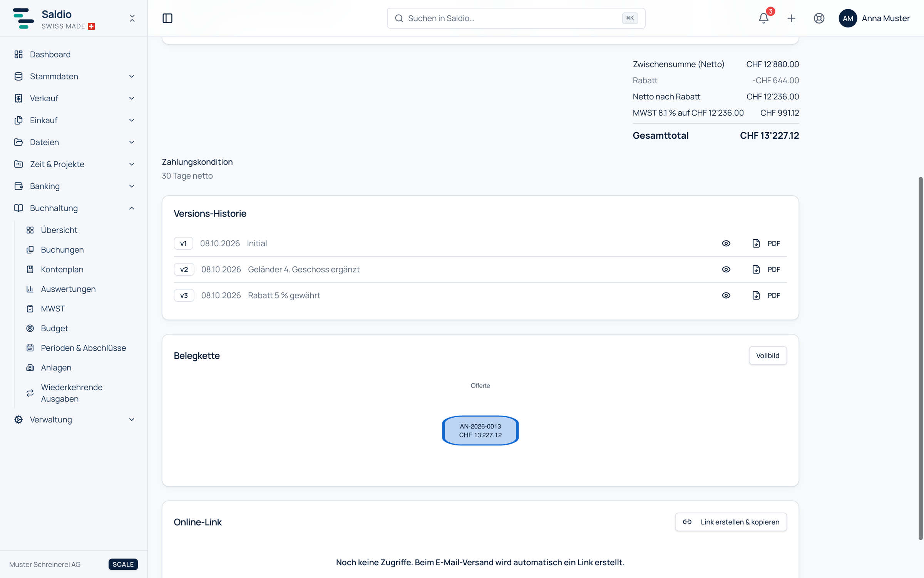
Task: Preview version v3 with eye icon
Action: (x=726, y=296)
